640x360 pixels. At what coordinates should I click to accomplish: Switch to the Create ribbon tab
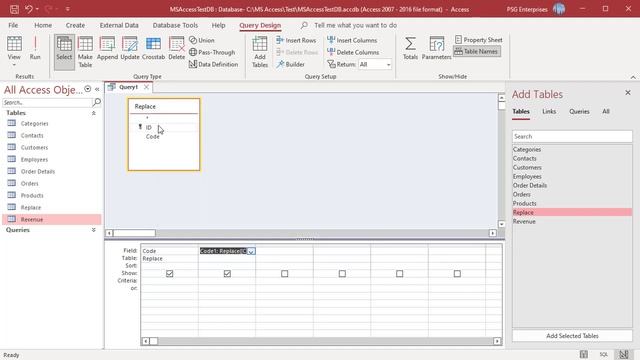coord(75,25)
